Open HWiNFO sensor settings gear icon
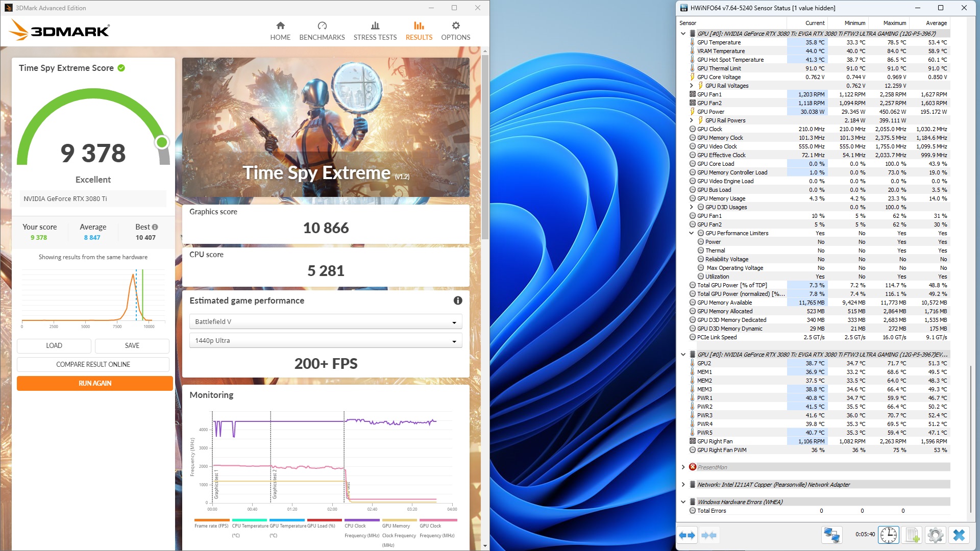 coord(935,535)
